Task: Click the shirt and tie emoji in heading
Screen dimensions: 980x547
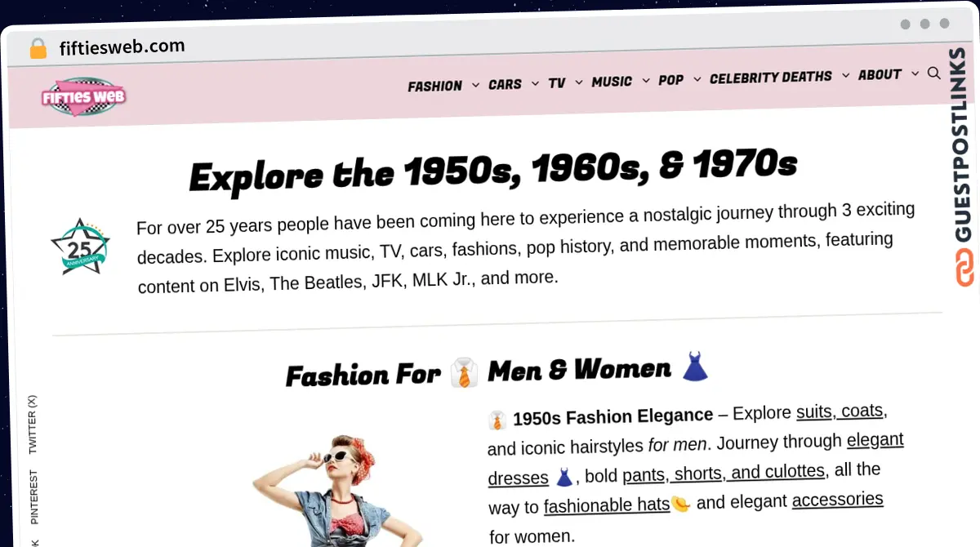Action: click(465, 373)
